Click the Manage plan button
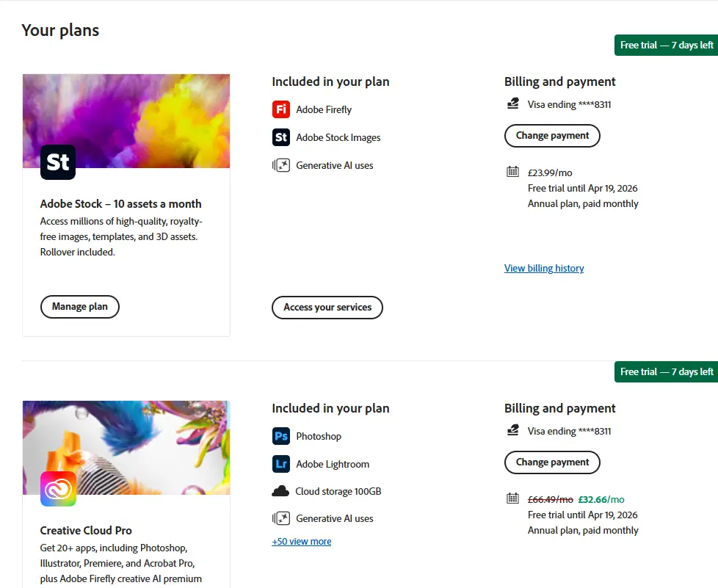 [x=80, y=307]
